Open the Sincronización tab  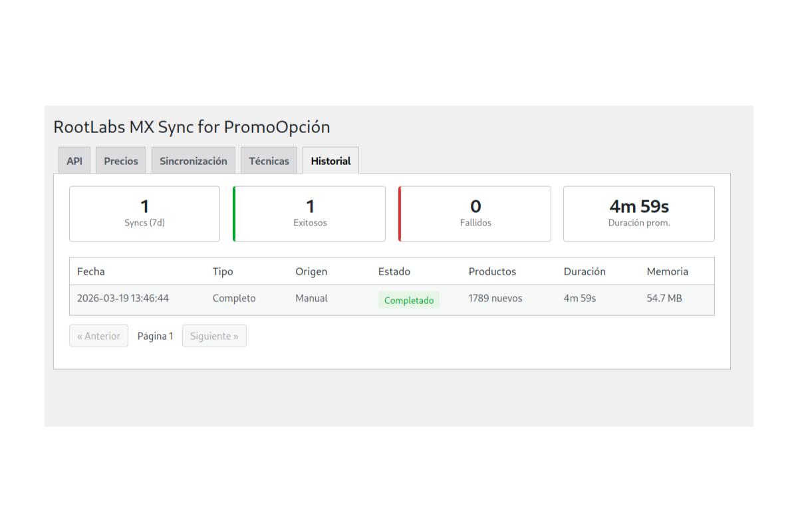194,161
